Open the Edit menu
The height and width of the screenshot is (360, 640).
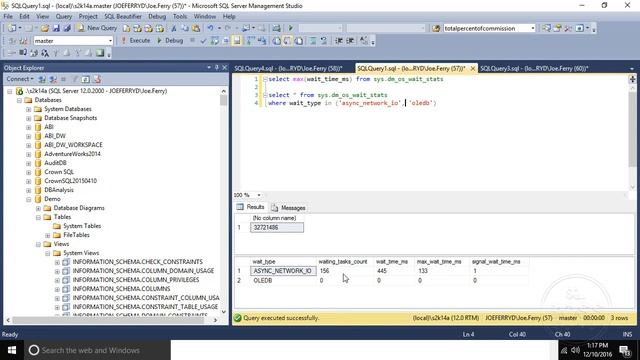click(x=24, y=16)
